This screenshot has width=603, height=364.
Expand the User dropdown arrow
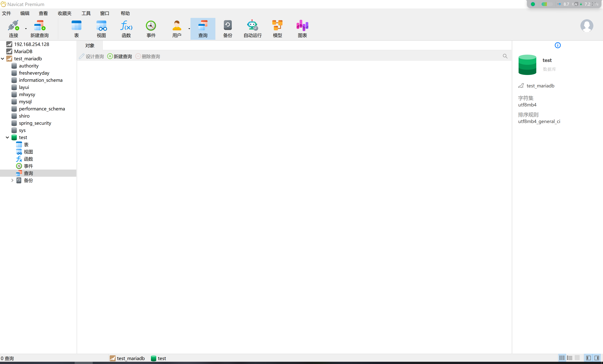pos(189,29)
